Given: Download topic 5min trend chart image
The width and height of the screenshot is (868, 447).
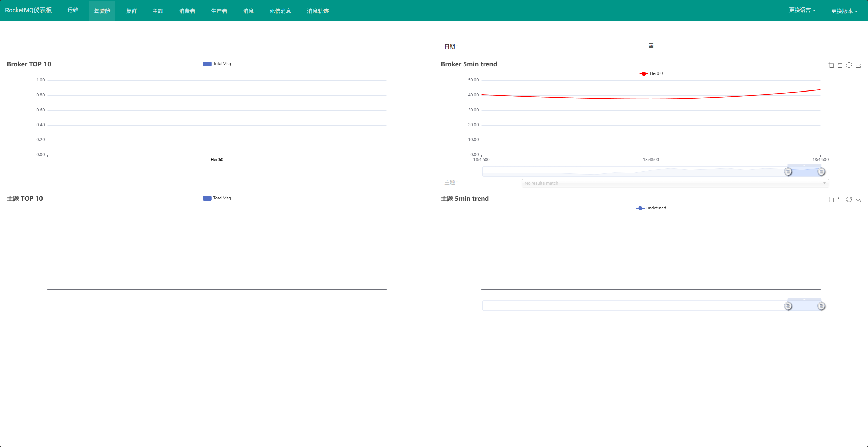Looking at the screenshot, I should coord(858,199).
